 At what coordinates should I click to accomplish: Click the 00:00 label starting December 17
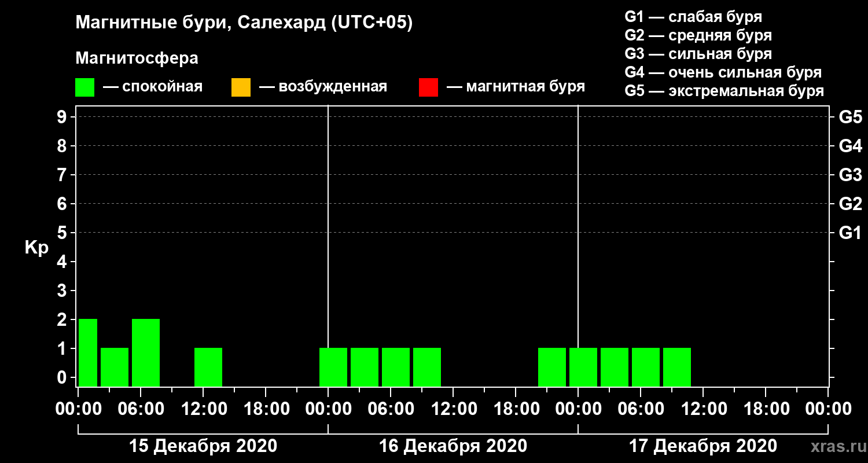coord(578,409)
